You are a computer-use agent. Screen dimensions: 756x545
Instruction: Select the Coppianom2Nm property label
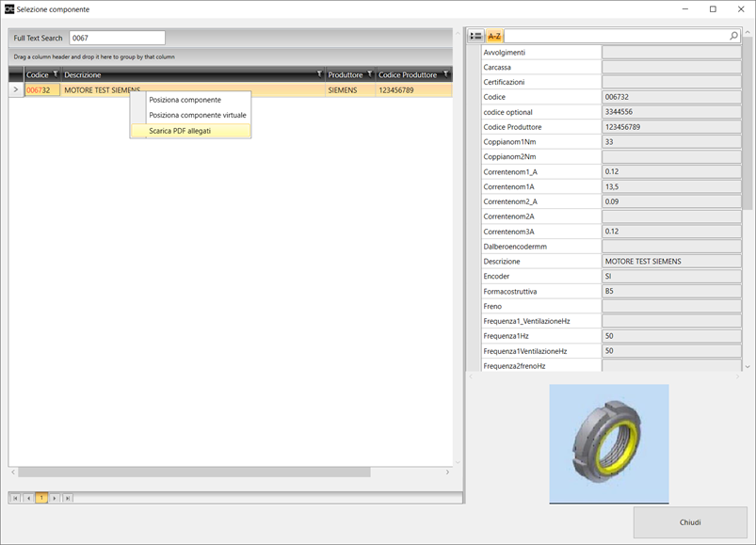(x=509, y=156)
